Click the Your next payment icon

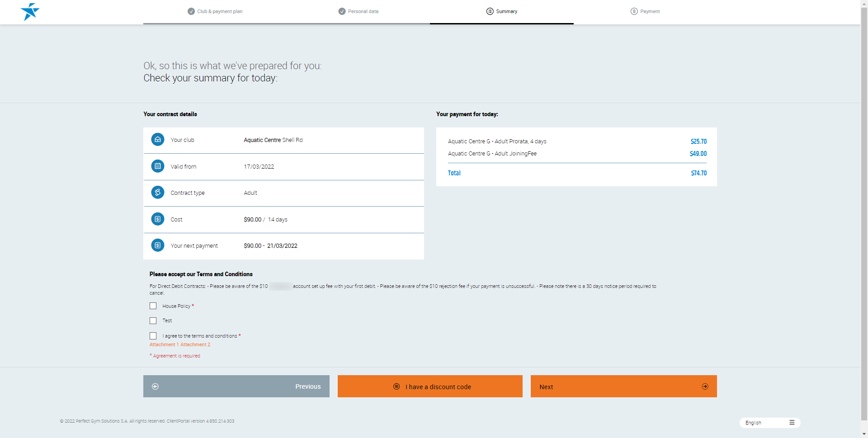[x=157, y=245]
